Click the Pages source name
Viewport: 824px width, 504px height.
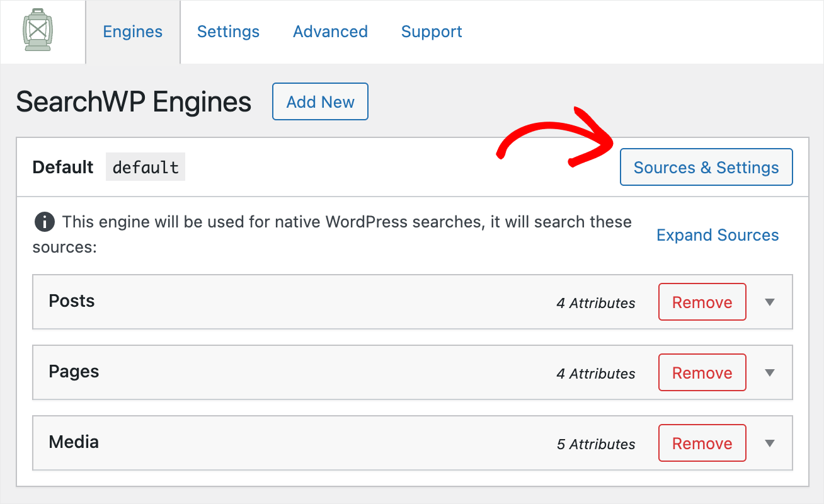[x=74, y=372]
